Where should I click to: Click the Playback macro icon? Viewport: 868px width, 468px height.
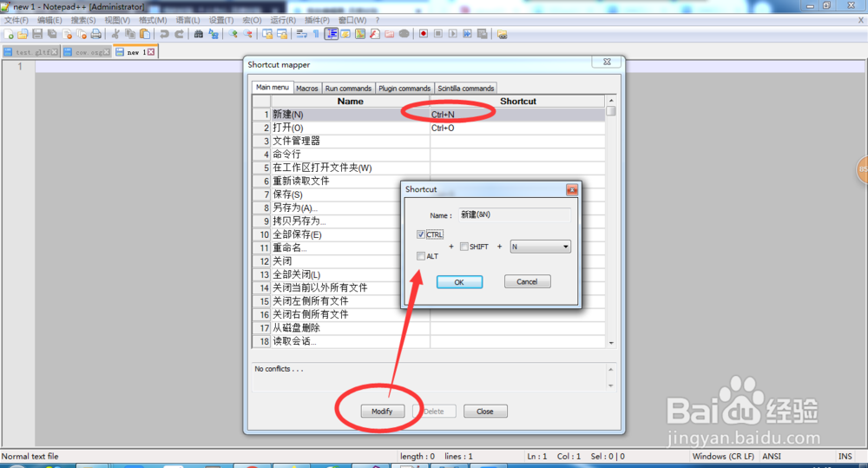[x=453, y=35]
